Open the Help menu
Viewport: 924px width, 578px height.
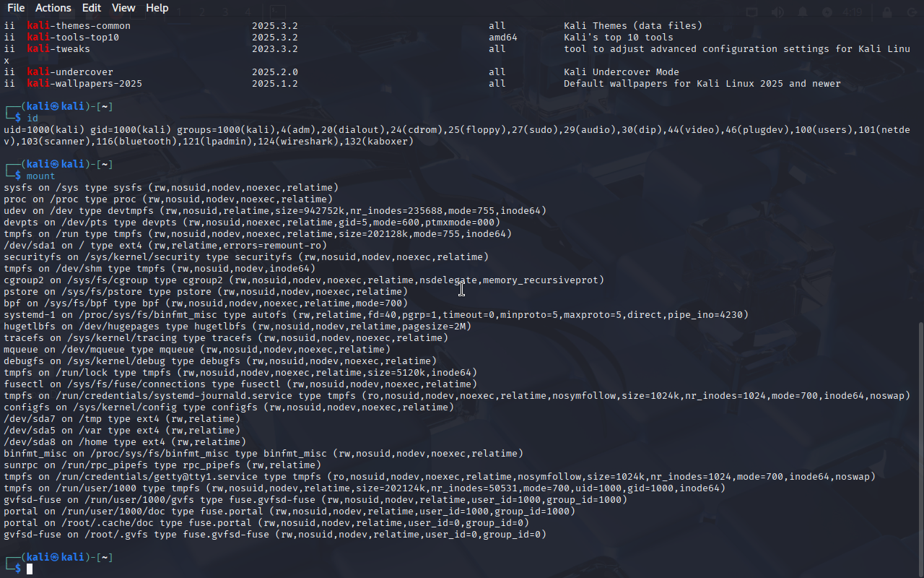pyautogui.click(x=157, y=8)
